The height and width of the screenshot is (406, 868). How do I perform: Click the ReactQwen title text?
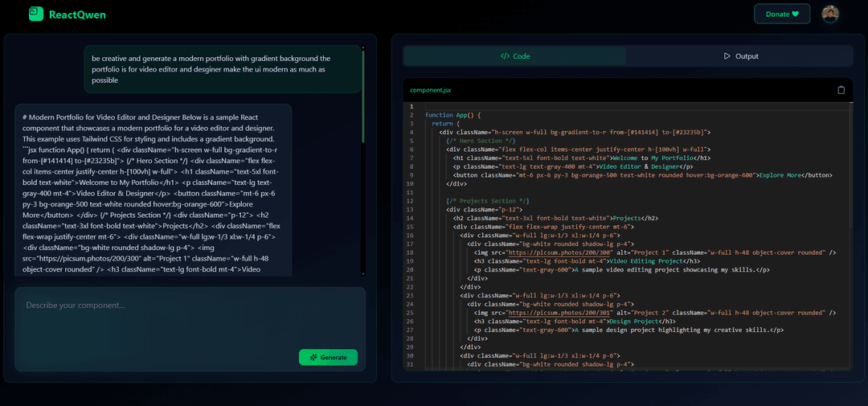[77, 14]
